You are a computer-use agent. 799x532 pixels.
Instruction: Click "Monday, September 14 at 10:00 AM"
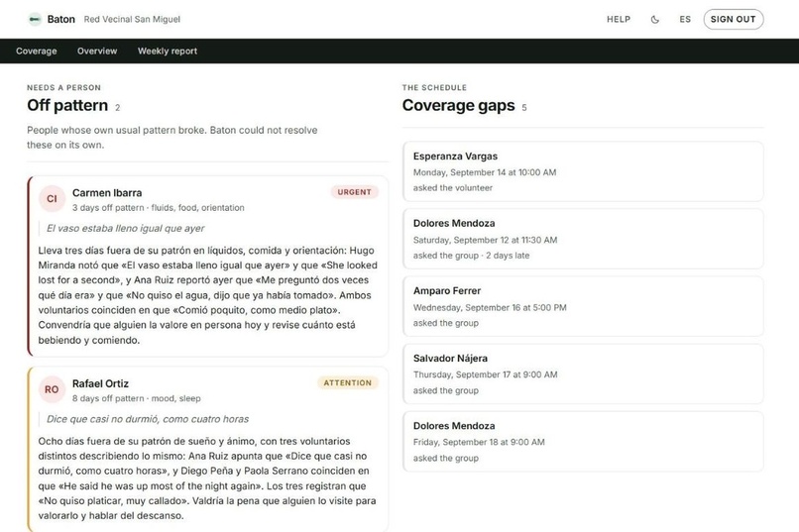485,172
